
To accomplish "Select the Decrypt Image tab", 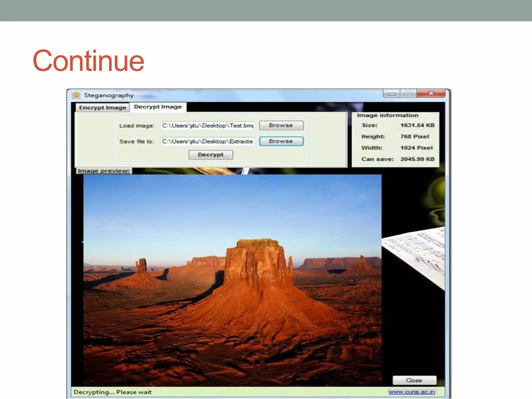I will click(158, 107).
